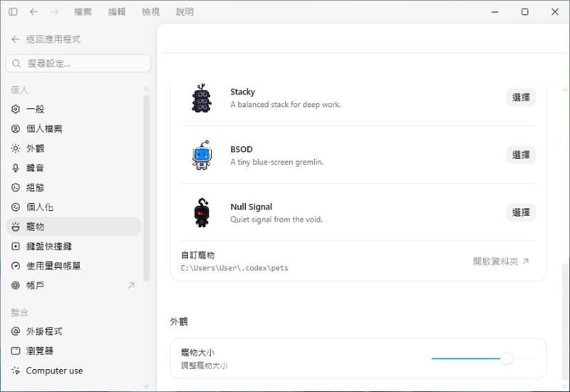The image size is (570, 392).
Task: Select the Null Signal pet
Action: coord(521,212)
